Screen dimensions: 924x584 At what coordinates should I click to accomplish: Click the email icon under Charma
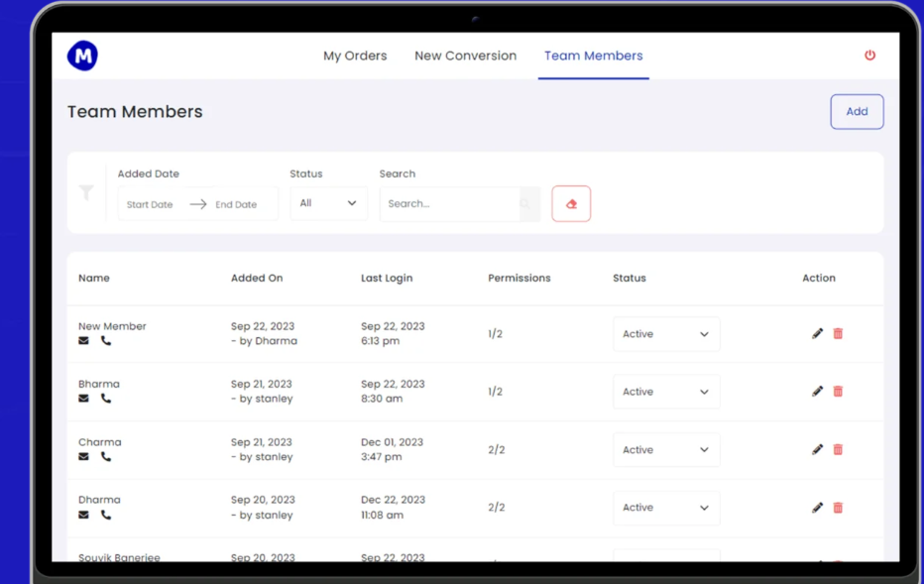84,457
